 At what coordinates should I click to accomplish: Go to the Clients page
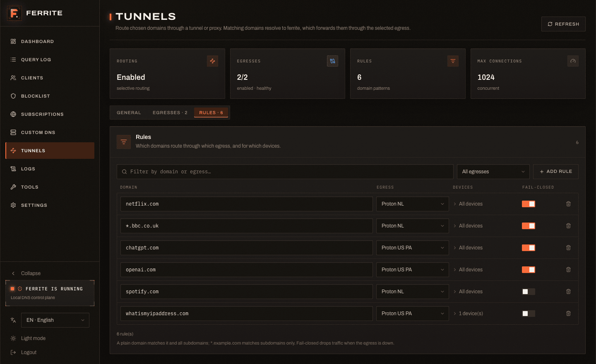point(50,78)
